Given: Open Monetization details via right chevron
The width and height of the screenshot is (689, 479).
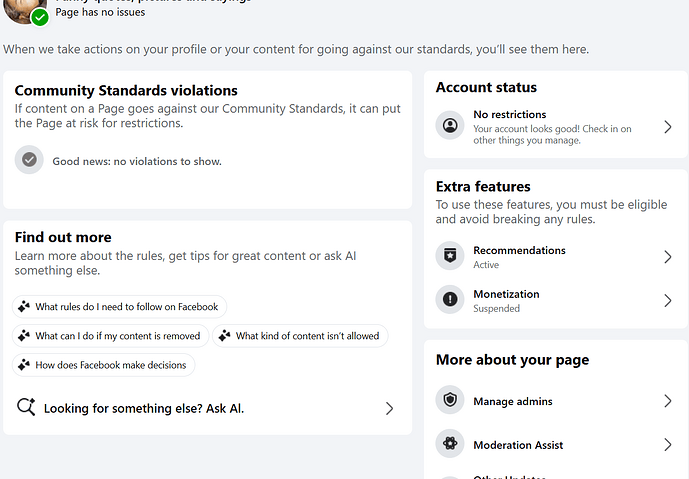Looking at the screenshot, I should (x=667, y=301).
